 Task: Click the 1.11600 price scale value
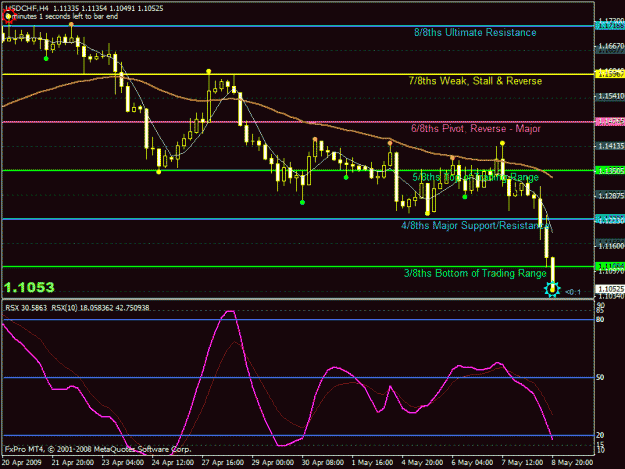[x=611, y=246]
